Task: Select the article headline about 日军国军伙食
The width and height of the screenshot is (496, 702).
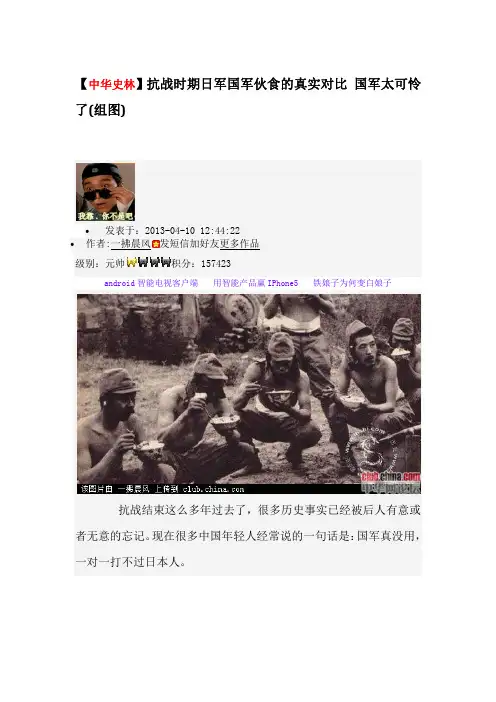Action: coord(248,97)
